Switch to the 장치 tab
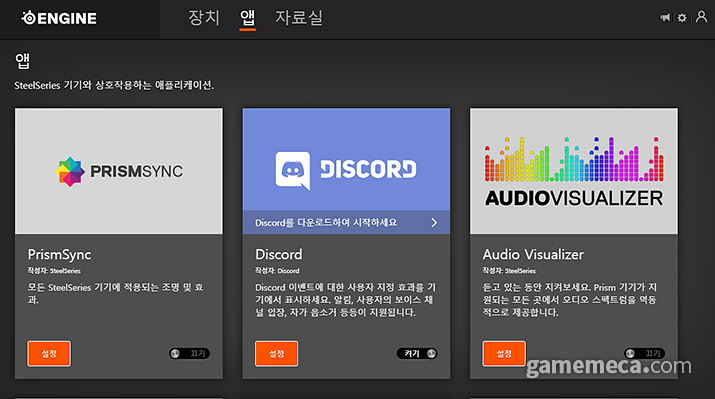715x399 pixels. (x=204, y=18)
